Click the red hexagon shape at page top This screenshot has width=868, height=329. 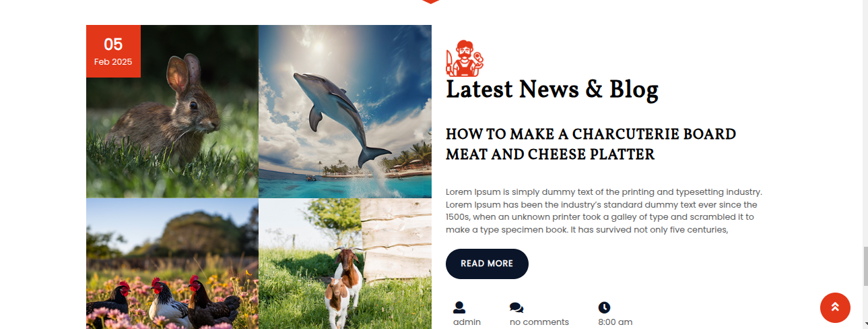pos(431,1)
